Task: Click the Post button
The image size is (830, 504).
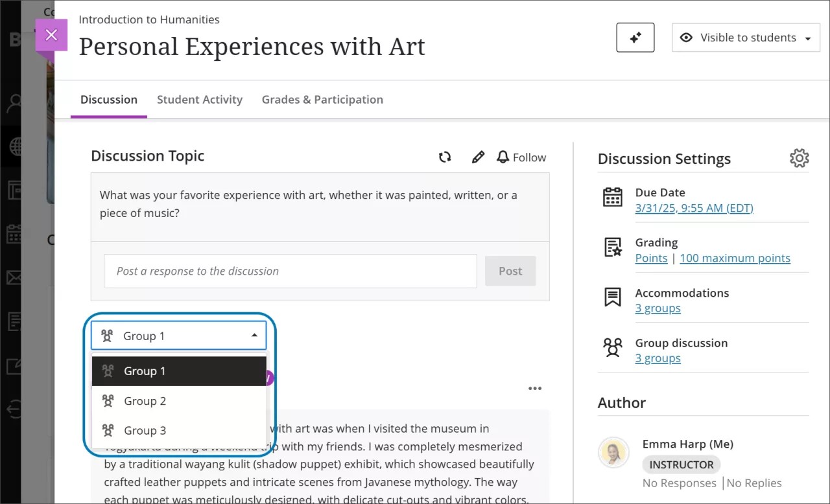Action: tap(510, 271)
